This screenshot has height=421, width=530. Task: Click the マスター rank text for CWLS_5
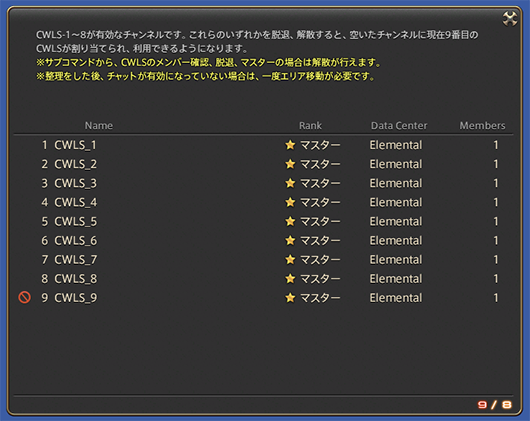coord(320,222)
